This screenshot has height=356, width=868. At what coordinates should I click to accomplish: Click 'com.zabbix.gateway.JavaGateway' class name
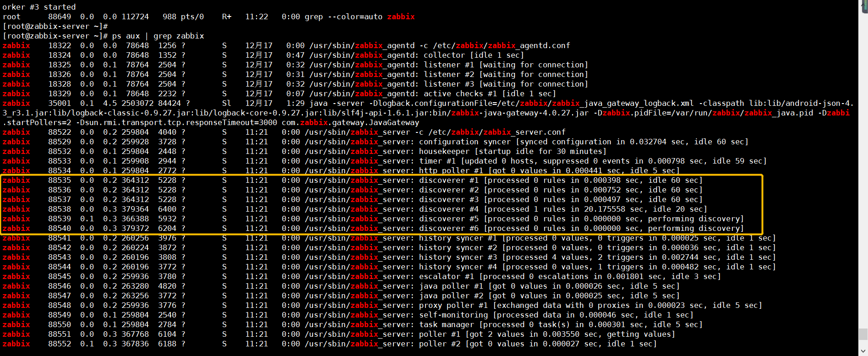(350, 122)
